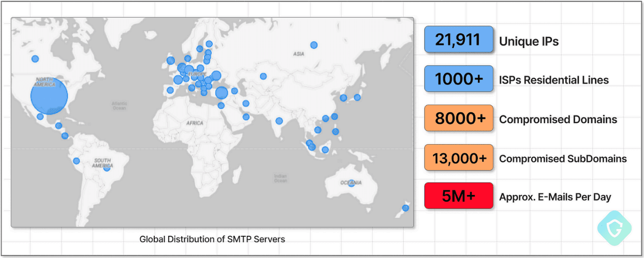
Task: Select the lone marker in northern Asia Russia
Action: pos(314,45)
